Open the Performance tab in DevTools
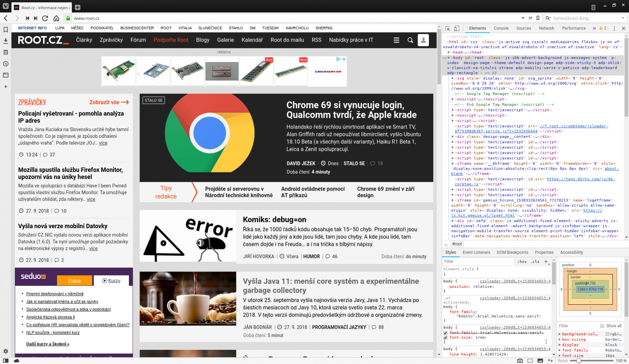 [x=574, y=28]
